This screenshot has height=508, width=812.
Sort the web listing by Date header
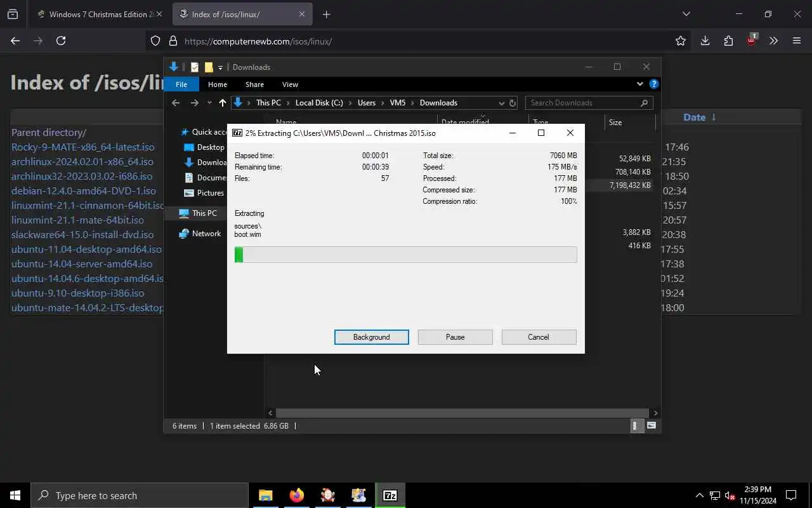click(700, 117)
